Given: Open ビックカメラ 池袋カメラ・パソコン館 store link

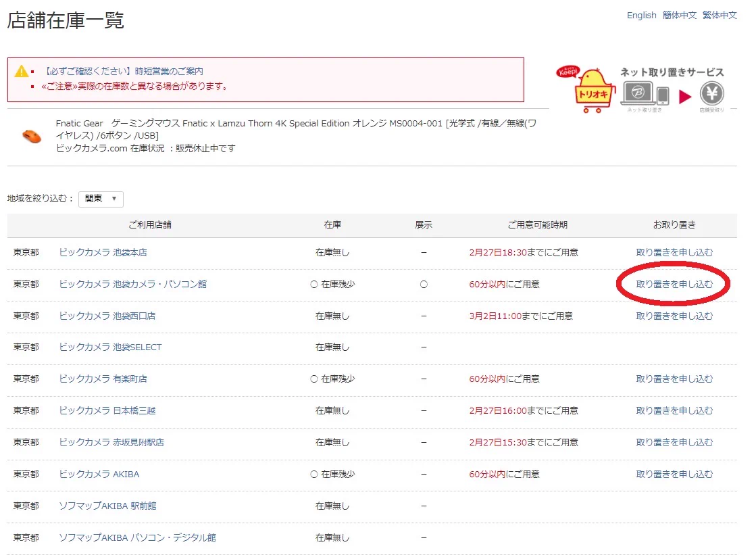Looking at the screenshot, I should [132, 284].
